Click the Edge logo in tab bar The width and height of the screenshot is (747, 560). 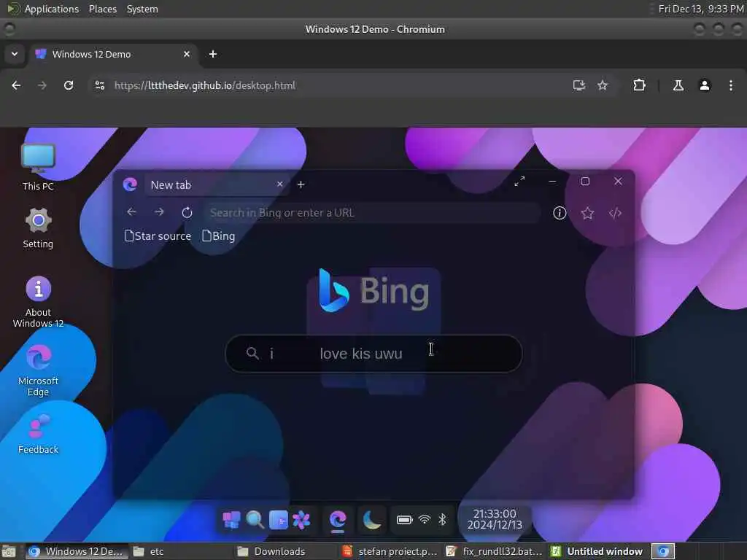pyautogui.click(x=130, y=184)
